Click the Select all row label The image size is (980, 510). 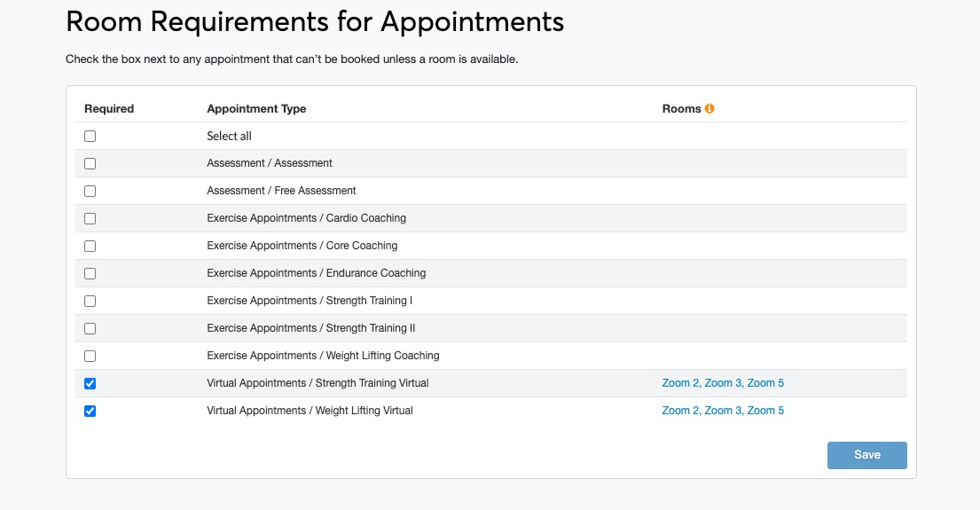point(229,137)
